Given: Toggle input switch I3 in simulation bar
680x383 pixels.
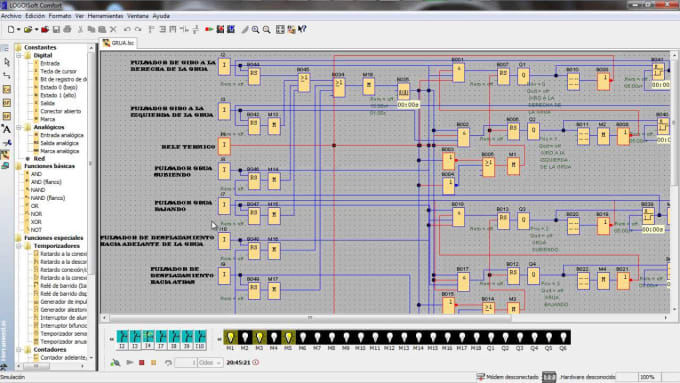Looking at the screenshot, I should (x=135, y=340).
